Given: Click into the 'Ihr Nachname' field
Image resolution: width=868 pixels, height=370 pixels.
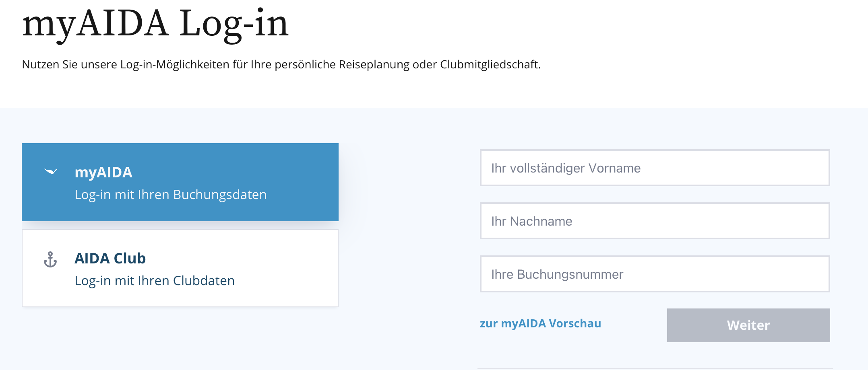Looking at the screenshot, I should click(655, 221).
